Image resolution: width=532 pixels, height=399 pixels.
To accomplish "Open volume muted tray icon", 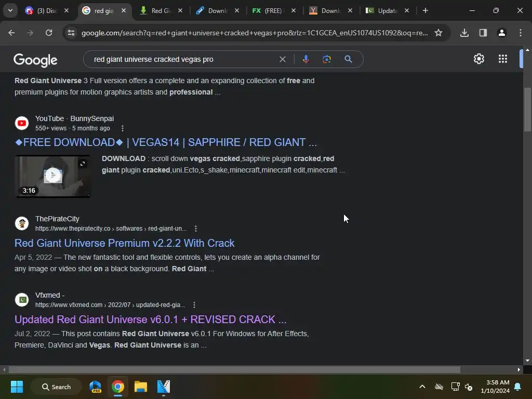I will tap(469, 387).
